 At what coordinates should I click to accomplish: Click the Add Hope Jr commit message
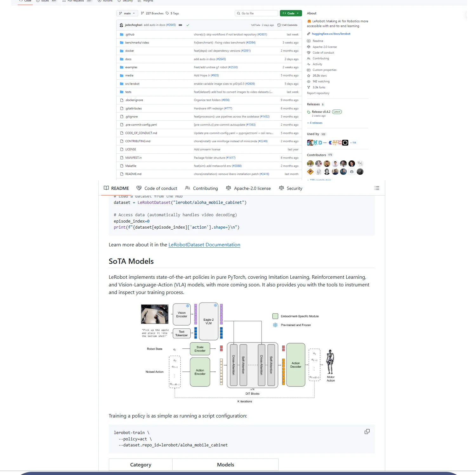(202, 76)
